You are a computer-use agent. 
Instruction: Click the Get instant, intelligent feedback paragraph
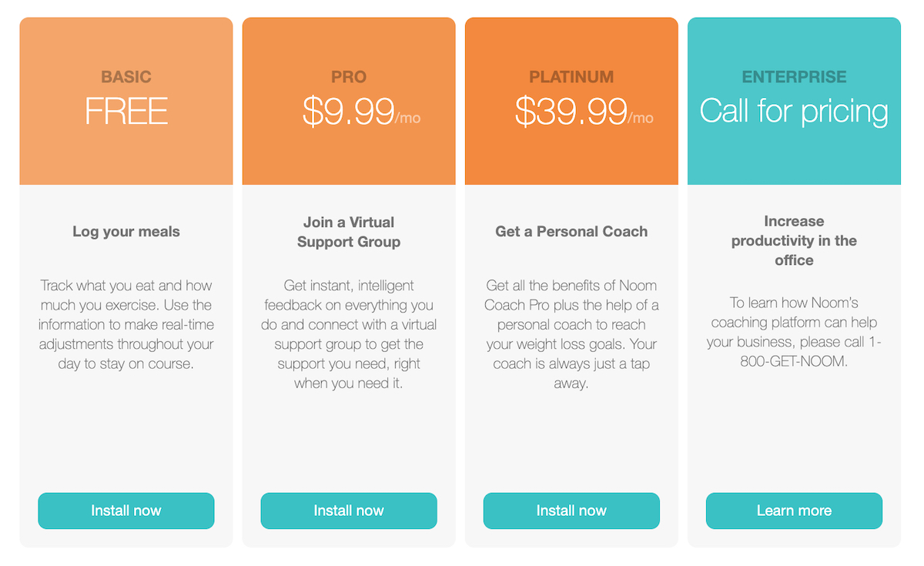pyautogui.click(x=349, y=334)
